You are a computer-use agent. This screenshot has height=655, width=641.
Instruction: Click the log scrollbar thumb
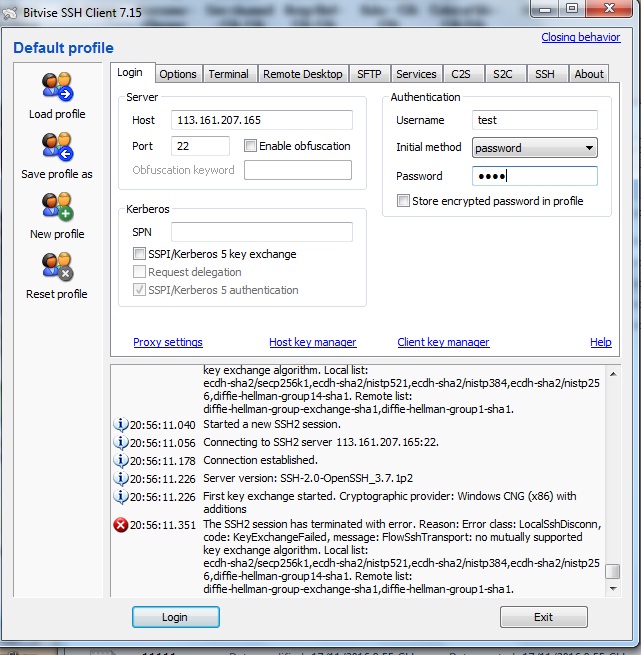(x=613, y=571)
